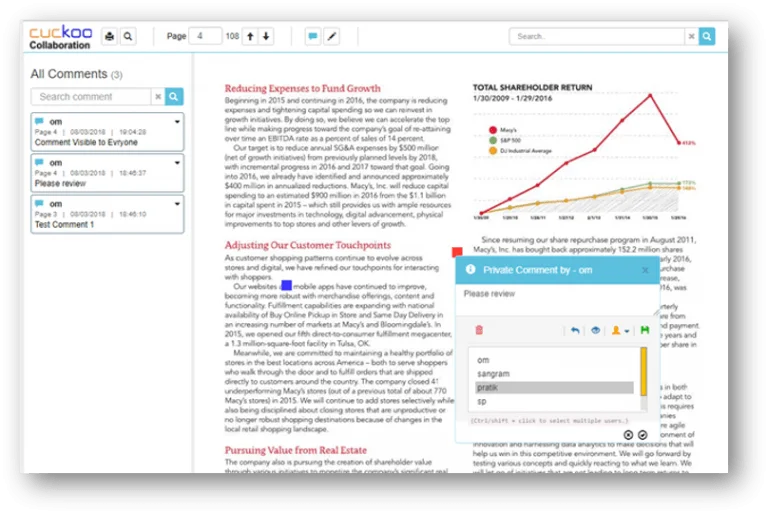Click the print icon in top toolbar
The width and height of the screenshot is (768, 513).
pyautogui.click(x=110, y=36)
